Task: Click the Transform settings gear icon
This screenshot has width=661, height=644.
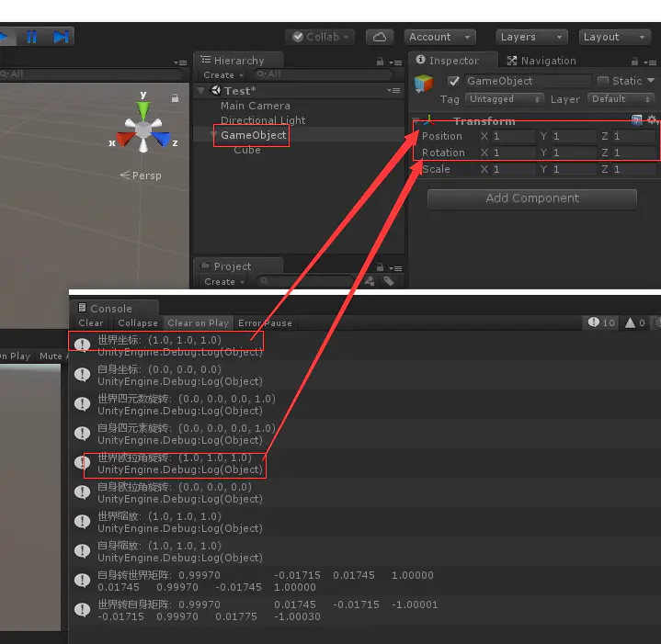Action: tap(652, 119)
